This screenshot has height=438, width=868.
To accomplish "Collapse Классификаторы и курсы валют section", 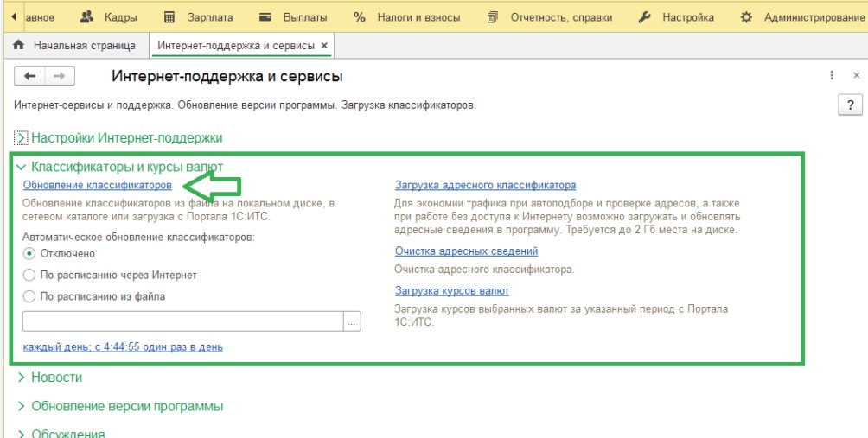I will point(21,168).
